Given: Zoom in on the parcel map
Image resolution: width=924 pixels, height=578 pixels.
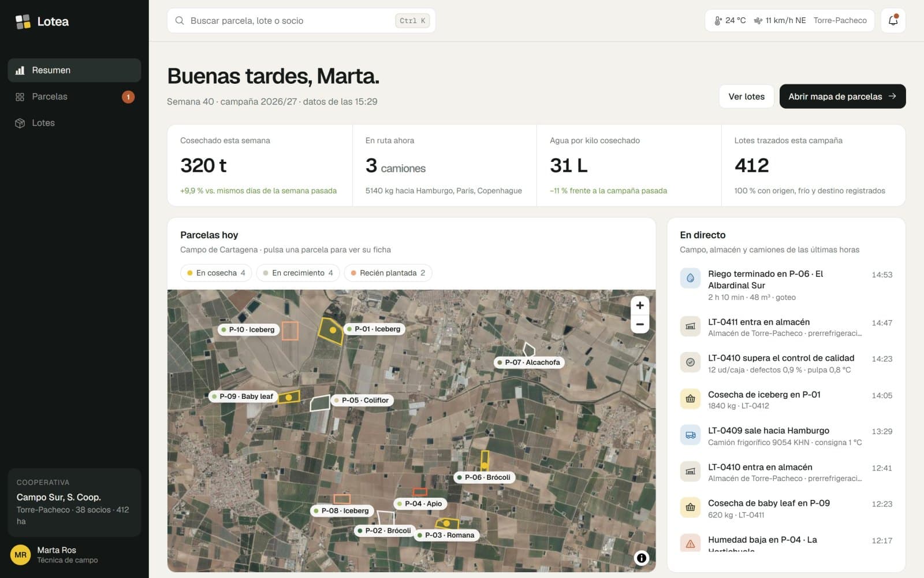Looking at the screenshot, I should coord(640,305).
